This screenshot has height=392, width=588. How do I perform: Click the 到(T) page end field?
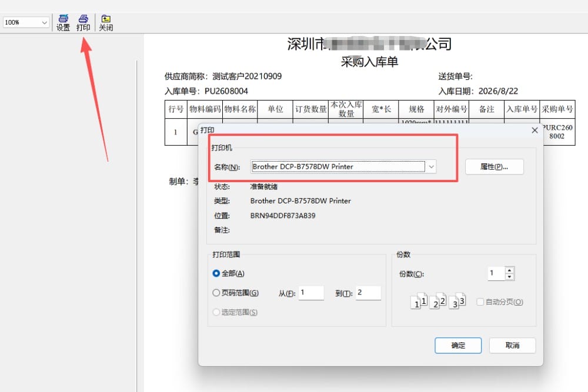pos(368,293)
